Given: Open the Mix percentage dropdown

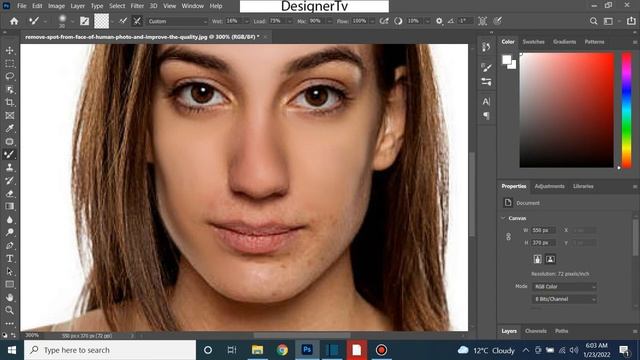Looking at the screenshot, I should pos(329,21).
